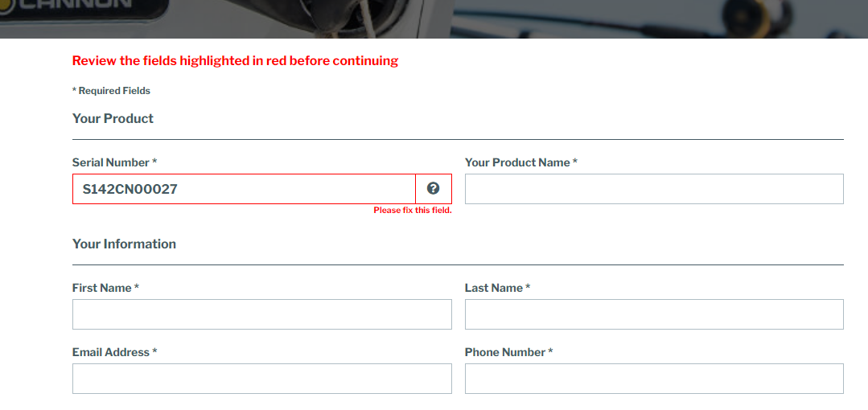868x410 pixels.
Task: Click into the Last Name text box
Action: coord(654,314)
